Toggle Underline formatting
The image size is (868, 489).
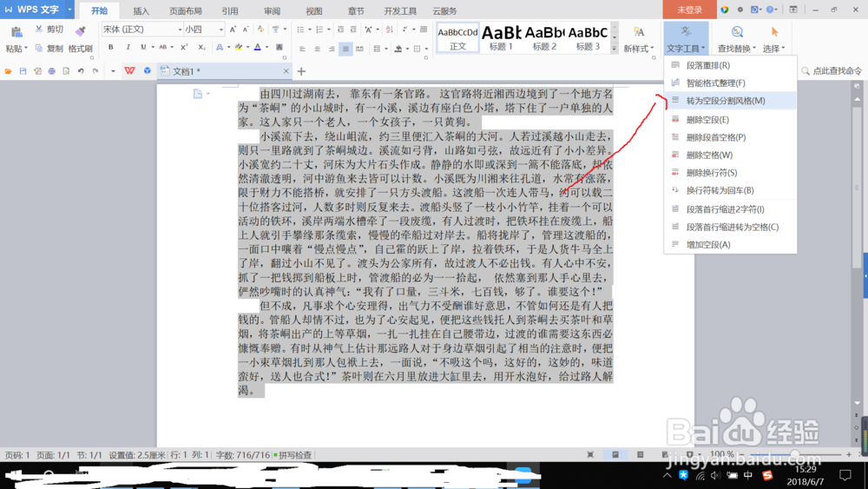[143, 48]
